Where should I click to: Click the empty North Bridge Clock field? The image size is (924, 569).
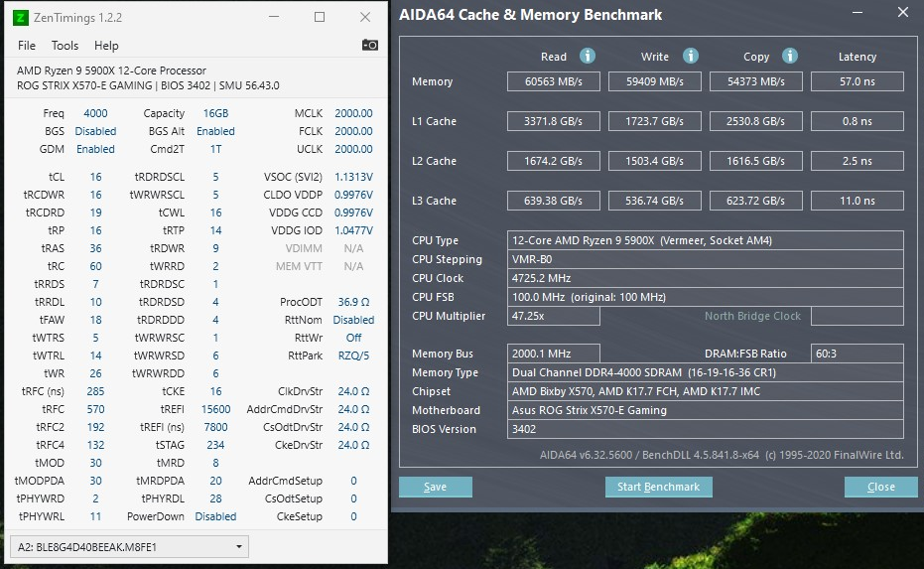(858, 316)
